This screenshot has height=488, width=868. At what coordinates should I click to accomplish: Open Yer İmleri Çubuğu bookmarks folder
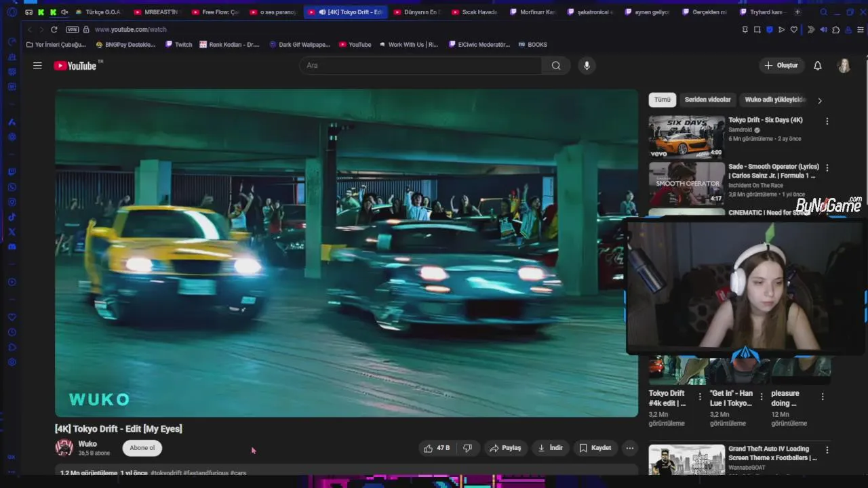tap(56, 45)
